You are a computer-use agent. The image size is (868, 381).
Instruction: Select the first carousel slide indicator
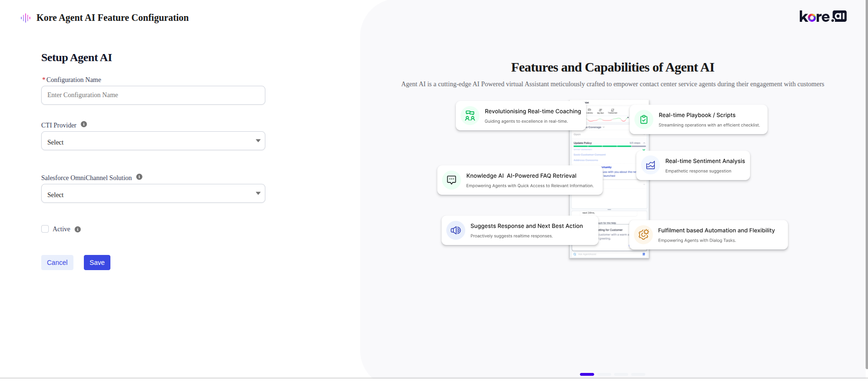click(587, 374)
